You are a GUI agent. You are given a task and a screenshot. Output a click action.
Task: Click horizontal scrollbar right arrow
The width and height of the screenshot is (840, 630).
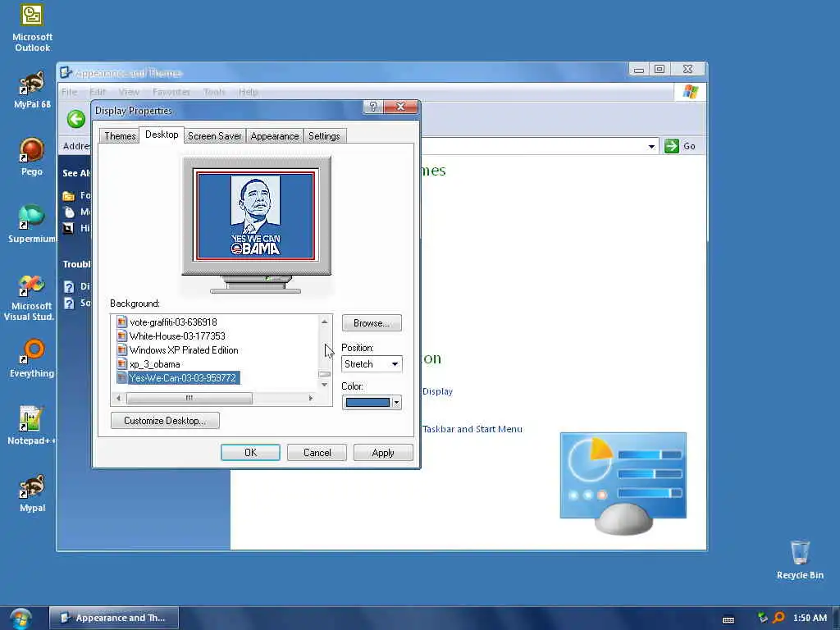point(311,398)
